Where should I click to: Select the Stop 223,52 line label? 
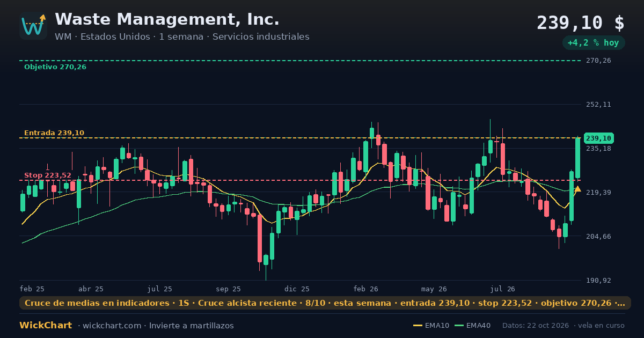[x=48, y=175]
